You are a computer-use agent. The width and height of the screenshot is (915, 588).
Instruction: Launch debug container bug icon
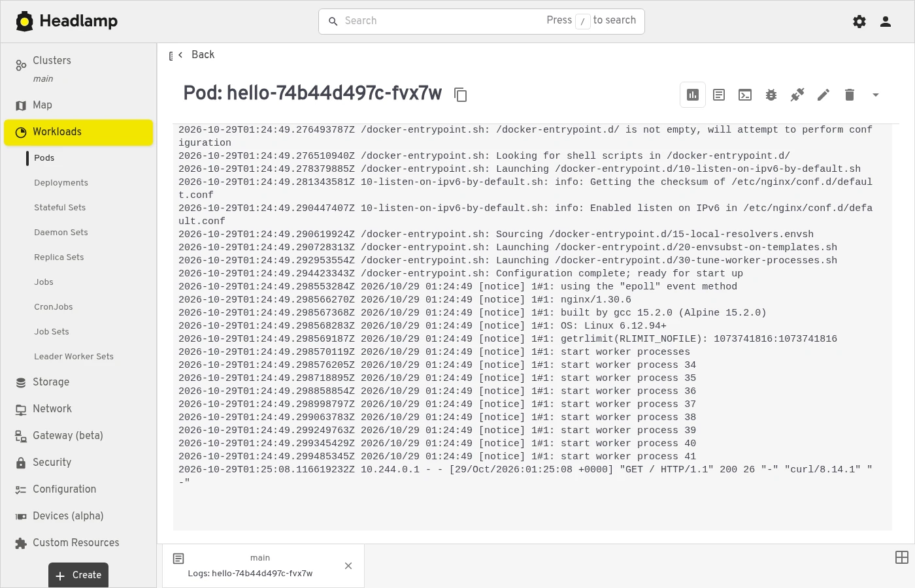point(771,95)
